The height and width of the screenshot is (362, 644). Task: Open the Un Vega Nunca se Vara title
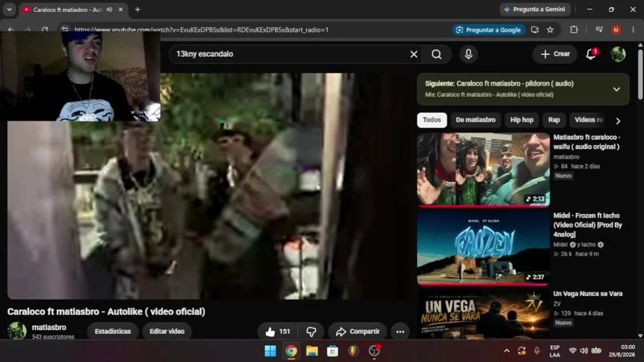tap(588, 294)
